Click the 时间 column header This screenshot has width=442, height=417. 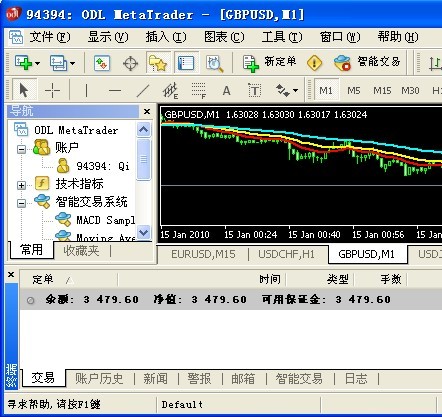(269, 279)
